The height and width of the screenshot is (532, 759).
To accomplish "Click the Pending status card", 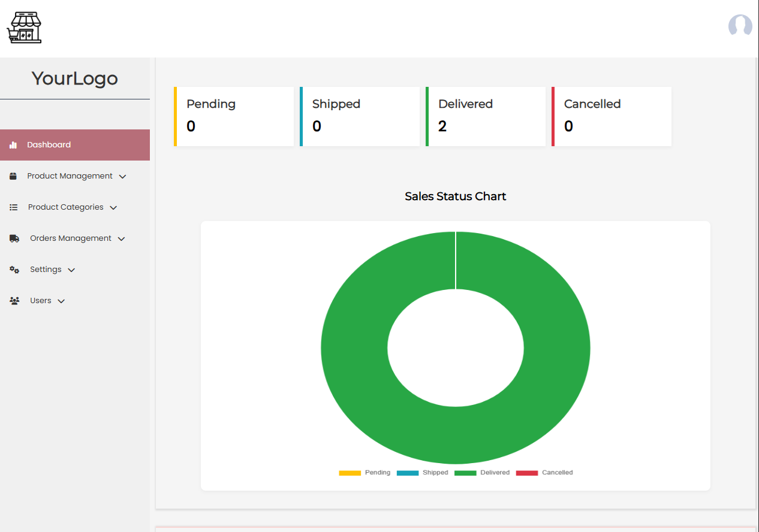I will tap(234, 116).
